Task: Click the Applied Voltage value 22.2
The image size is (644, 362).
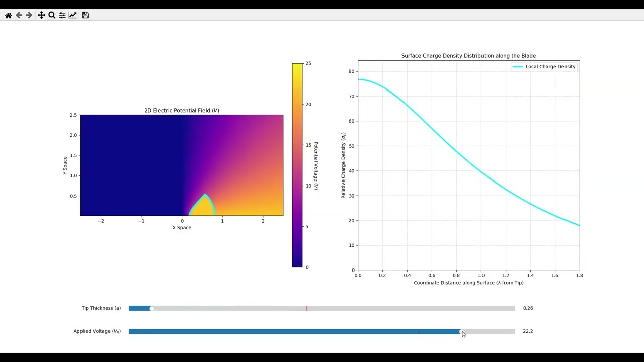Action: pos(528,331)
